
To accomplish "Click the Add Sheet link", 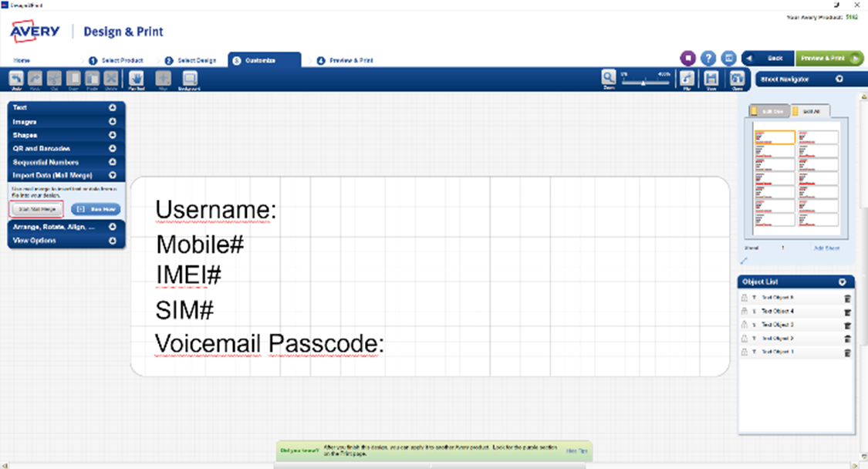I will click(827, 248).
